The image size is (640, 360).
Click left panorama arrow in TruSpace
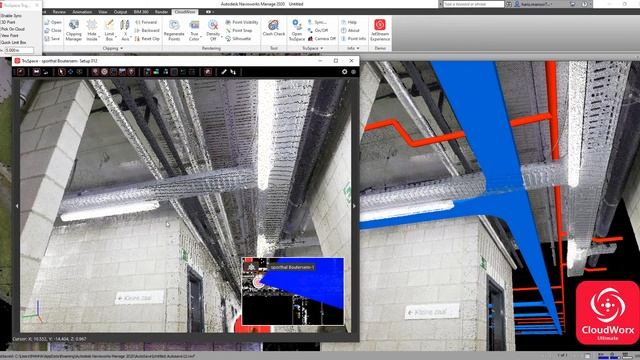(x=17, y=206)
